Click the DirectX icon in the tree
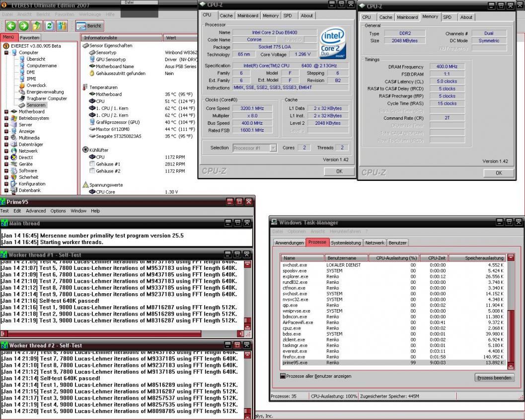Viewport: 525px width, 420px height. pyautogui.click(x=14, y=158)
